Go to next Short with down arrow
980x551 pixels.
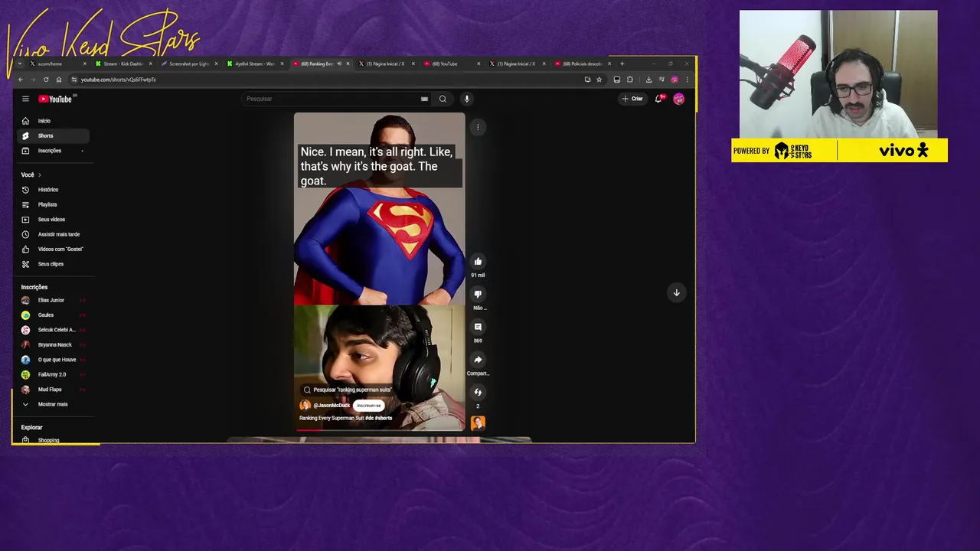pyautogui.click(x=676, y=292)
